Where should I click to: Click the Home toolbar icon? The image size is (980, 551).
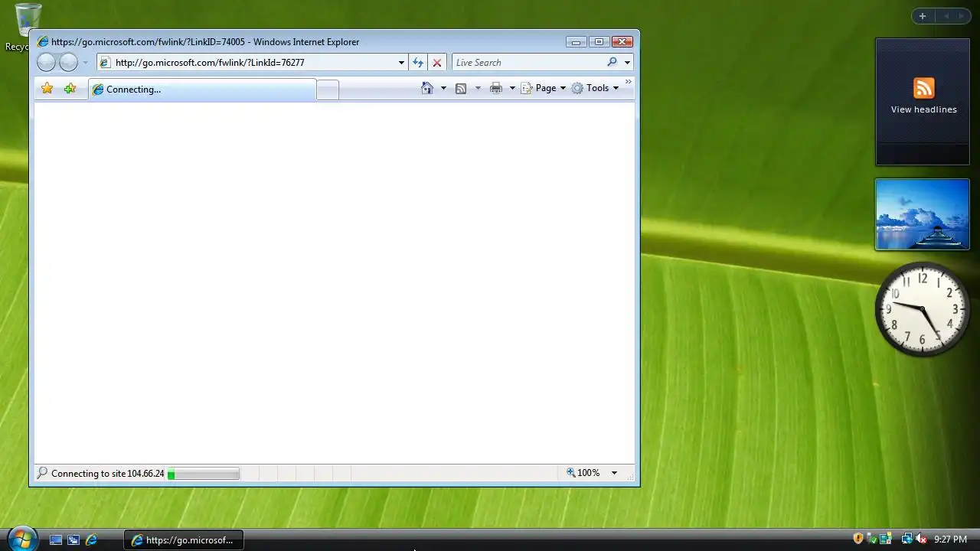point(427,88)
